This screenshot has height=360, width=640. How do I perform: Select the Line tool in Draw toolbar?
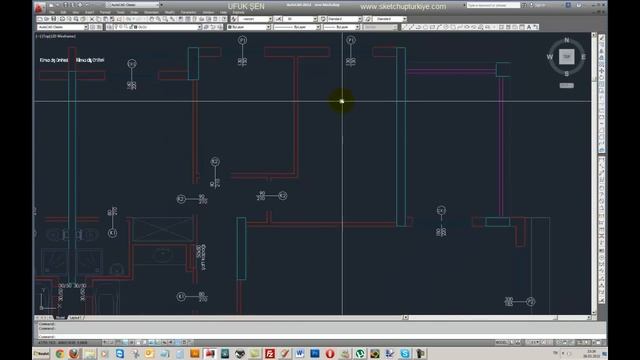pos(404,27)
